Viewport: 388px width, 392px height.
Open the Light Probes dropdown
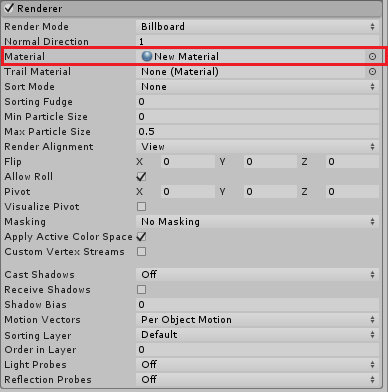tap(257, 365)
